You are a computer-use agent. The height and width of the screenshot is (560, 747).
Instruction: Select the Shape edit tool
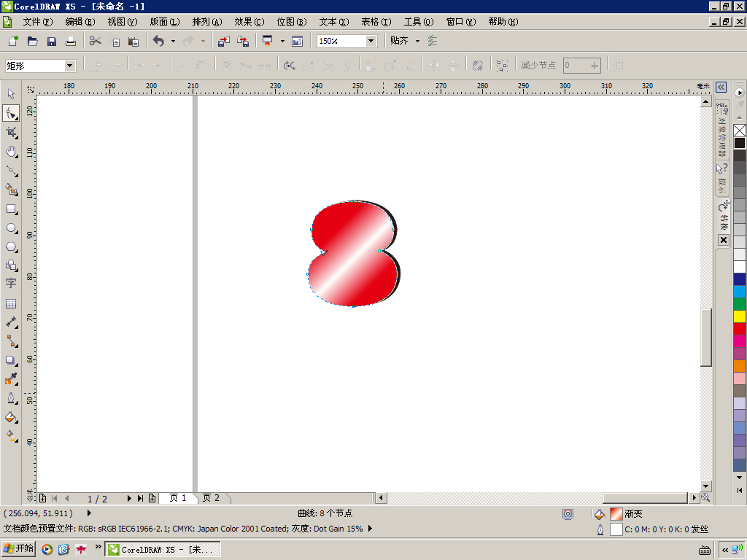coord(11,113)
